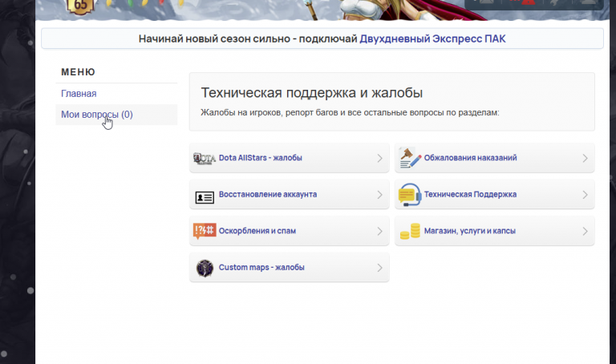The height and width of the screenshot is (364, 616).
Task: Open the Двухдневный Экспресс ПАК link
Action: click(x=432, y=38)
